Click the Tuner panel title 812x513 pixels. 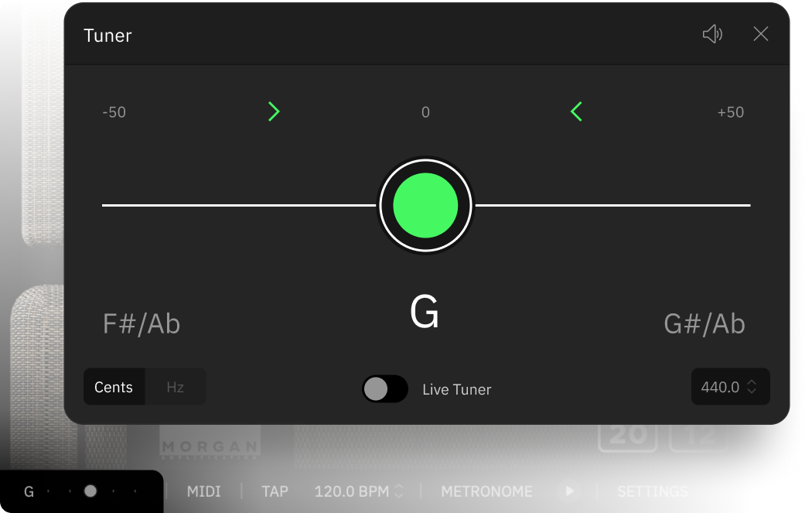107,36
